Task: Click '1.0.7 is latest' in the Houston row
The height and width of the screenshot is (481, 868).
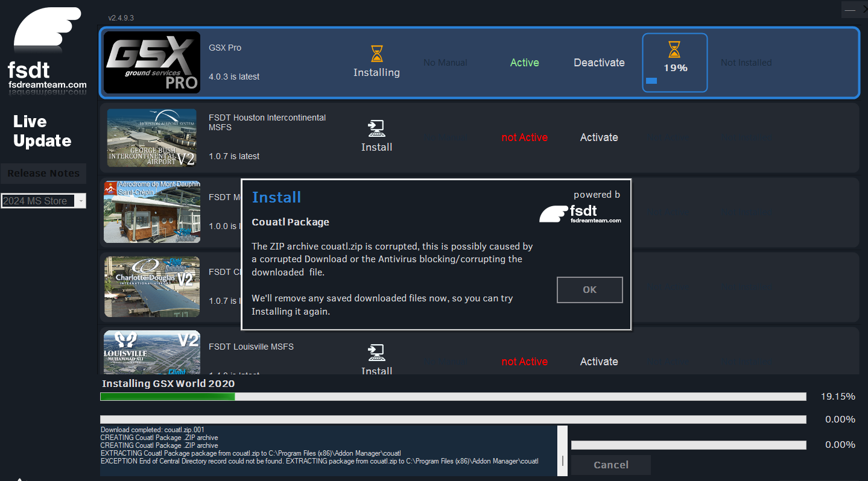Action: (234, 156)
